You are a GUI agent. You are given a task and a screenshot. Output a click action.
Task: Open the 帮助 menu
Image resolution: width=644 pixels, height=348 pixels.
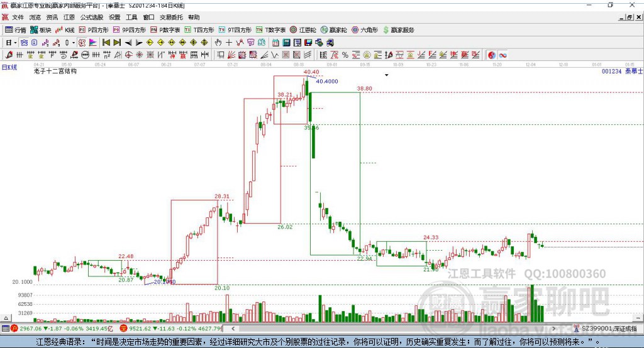[x=194, y=17]
